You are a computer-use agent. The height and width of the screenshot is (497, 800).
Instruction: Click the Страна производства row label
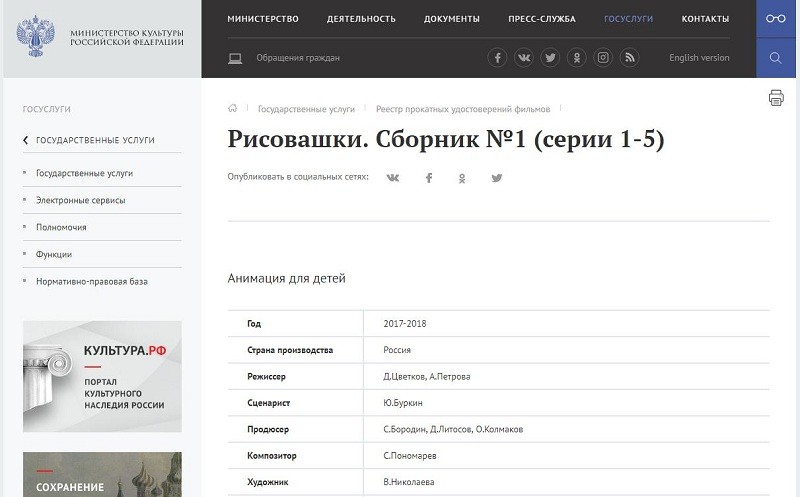290,350
